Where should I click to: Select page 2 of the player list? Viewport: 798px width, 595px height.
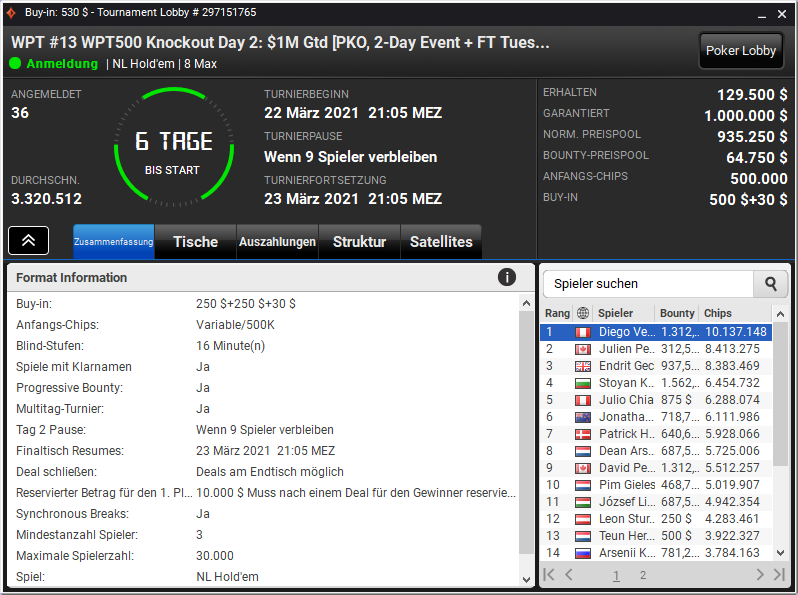tap(643, 575)
